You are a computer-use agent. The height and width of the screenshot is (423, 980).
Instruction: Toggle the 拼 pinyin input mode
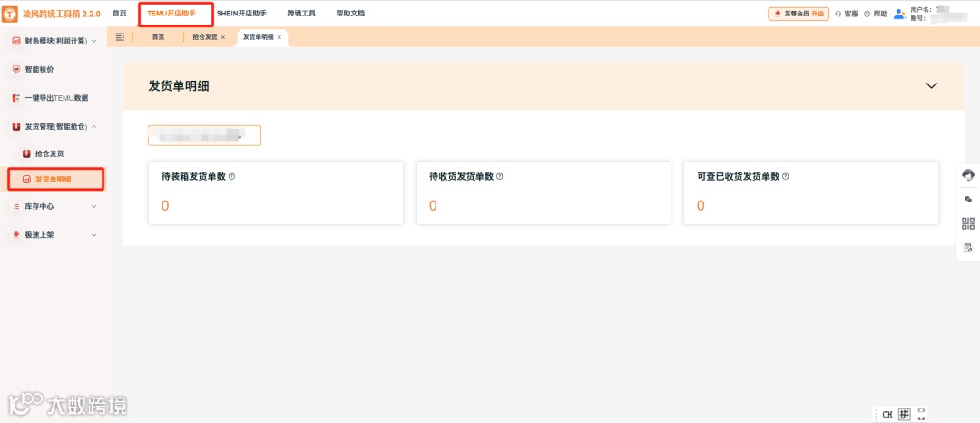[x=905, y=414]
